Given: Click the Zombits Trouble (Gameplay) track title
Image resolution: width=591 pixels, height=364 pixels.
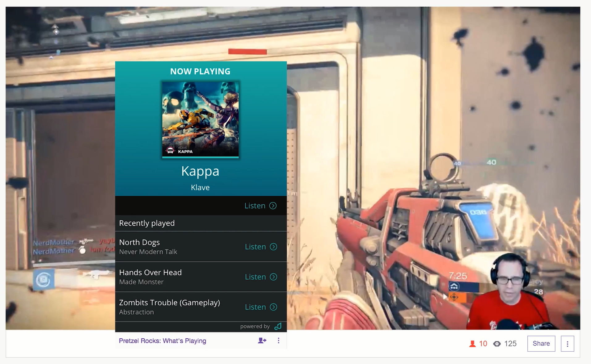Looking at the screenshot, I should click(x=170, y=303).
